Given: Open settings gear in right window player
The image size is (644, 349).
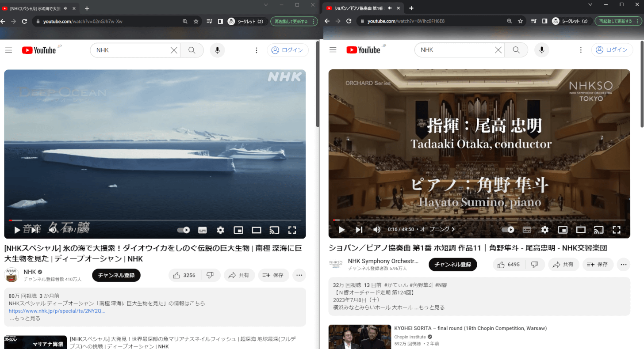Looking at the screenshot, I should 545,229.
